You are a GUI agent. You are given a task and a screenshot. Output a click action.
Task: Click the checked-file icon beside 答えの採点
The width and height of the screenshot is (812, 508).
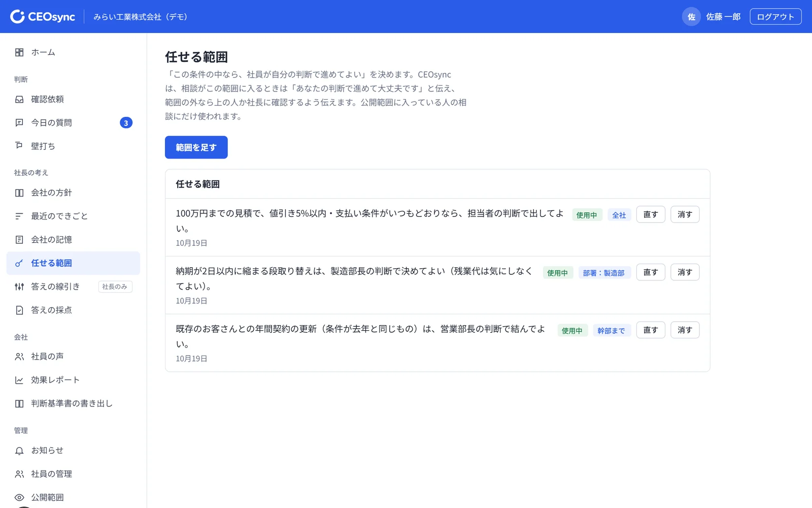pyautogui.click(x=19, y=310)
